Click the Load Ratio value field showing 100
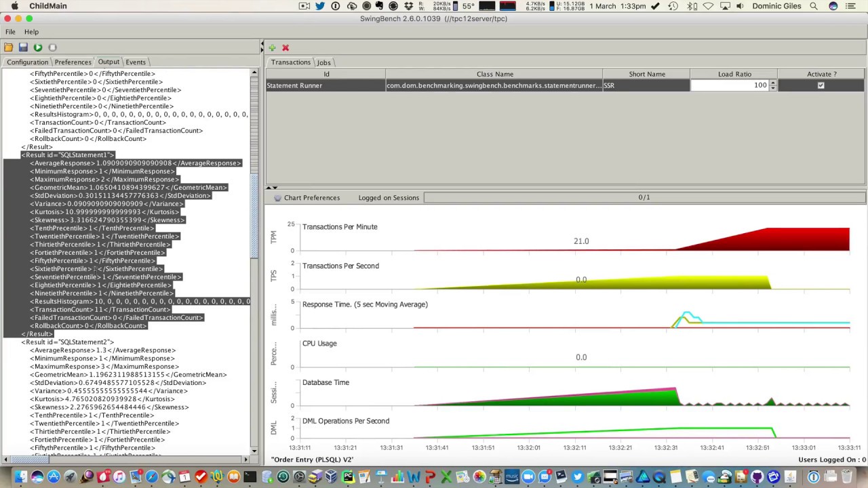The height and width of the screenshot is (488, 868). pos(730,85)
